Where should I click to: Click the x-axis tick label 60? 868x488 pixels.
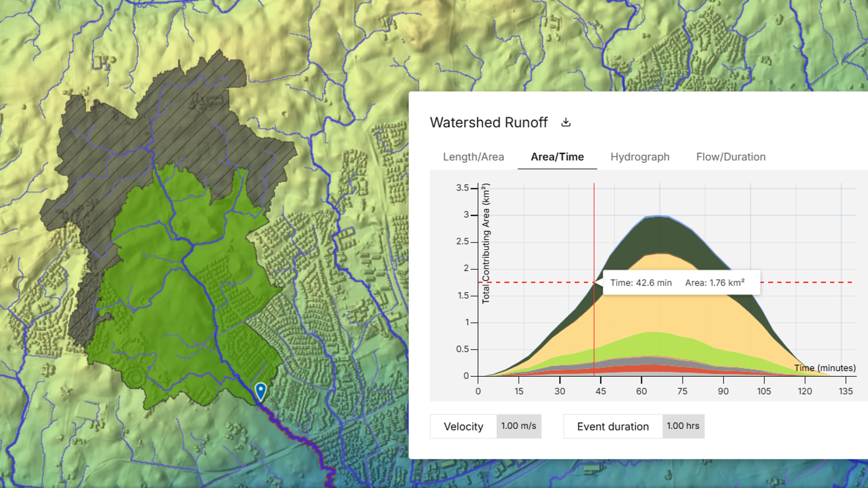pos(641,391)
